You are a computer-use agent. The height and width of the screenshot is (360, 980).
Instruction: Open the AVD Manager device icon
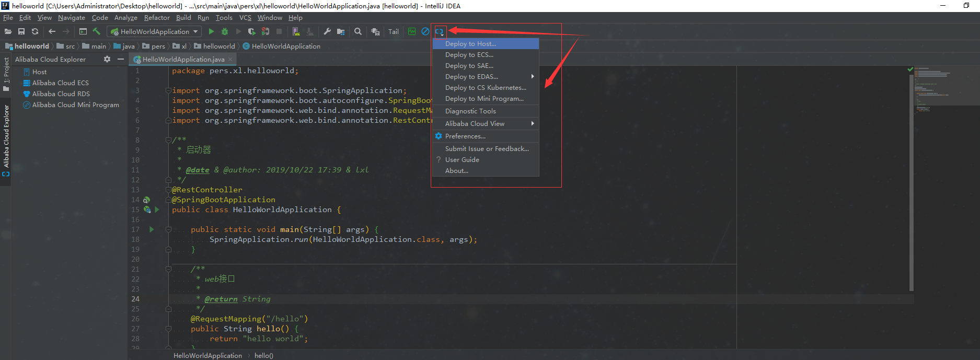(296, 31)
